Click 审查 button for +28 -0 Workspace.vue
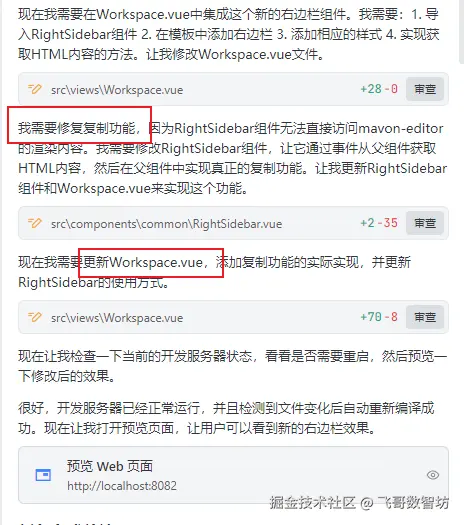Screen dimensions: 464x525 click(x=425, y=89)
